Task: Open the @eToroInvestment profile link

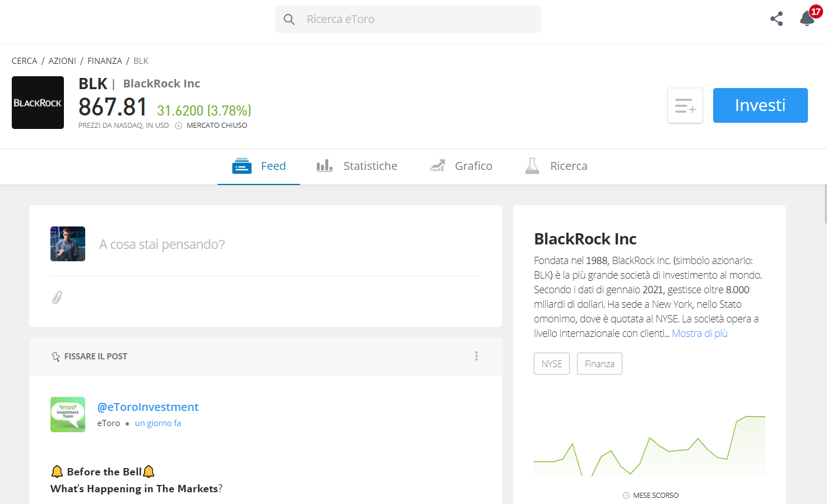Action: 148,407
